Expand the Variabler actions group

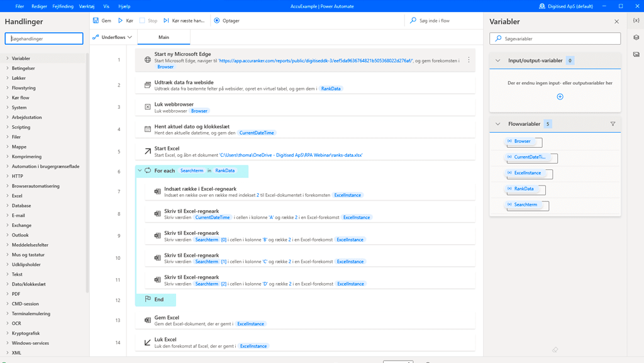click(8, 59)
